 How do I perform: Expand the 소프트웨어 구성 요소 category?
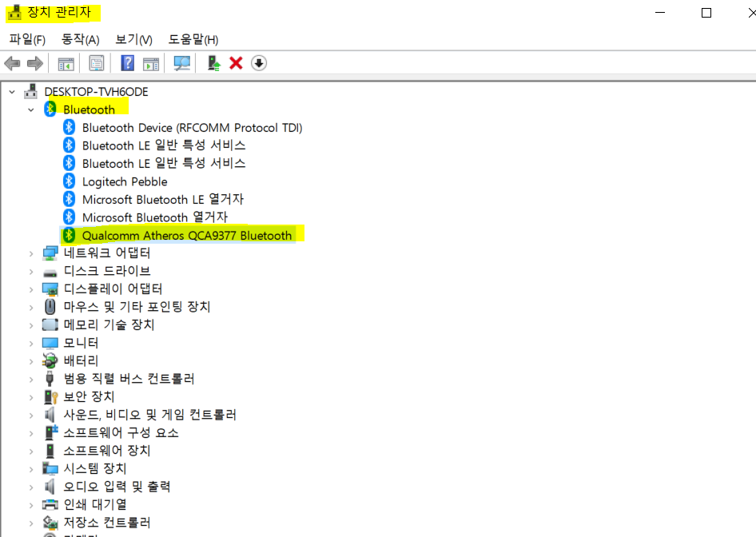click(x=31, y=433)
